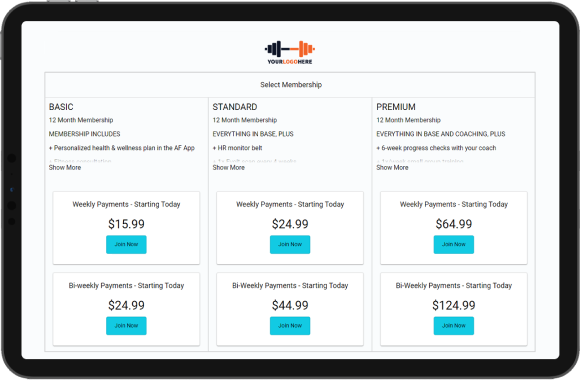Click the $124.99 bi-weekly price
Screen dimensions: 580x380
tap(453, 305)
